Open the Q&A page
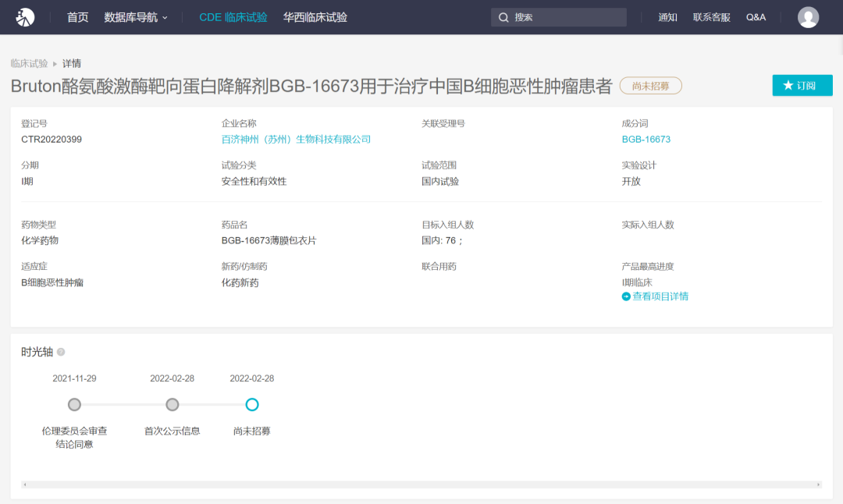 click(x=756, y=17)
